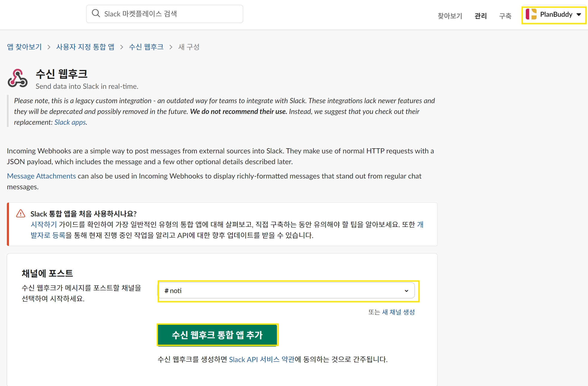Open the 시작하기 guide link
Image resolution: width=588 pixels, height=386 pixels.
[44, 225]
